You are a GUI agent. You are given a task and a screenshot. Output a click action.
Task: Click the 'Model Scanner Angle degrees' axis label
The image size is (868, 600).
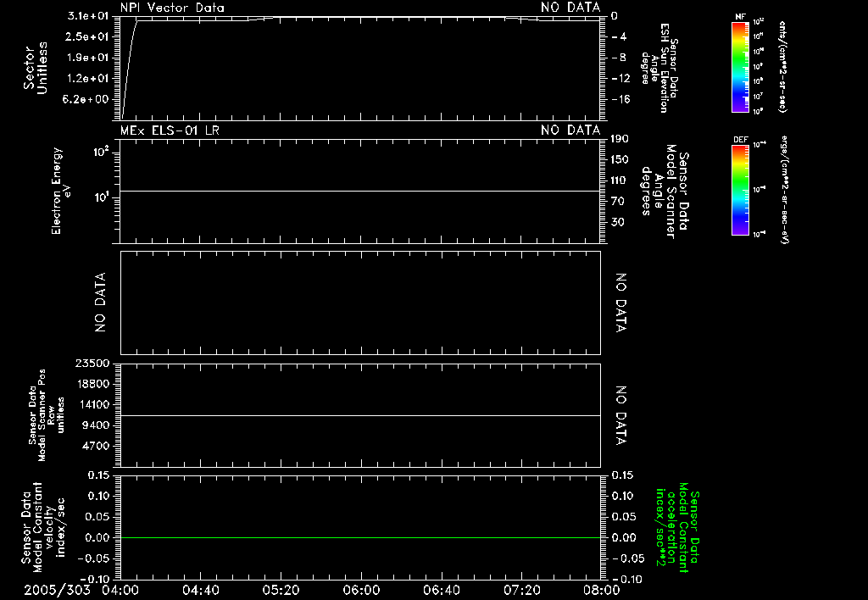pos(666,191)
